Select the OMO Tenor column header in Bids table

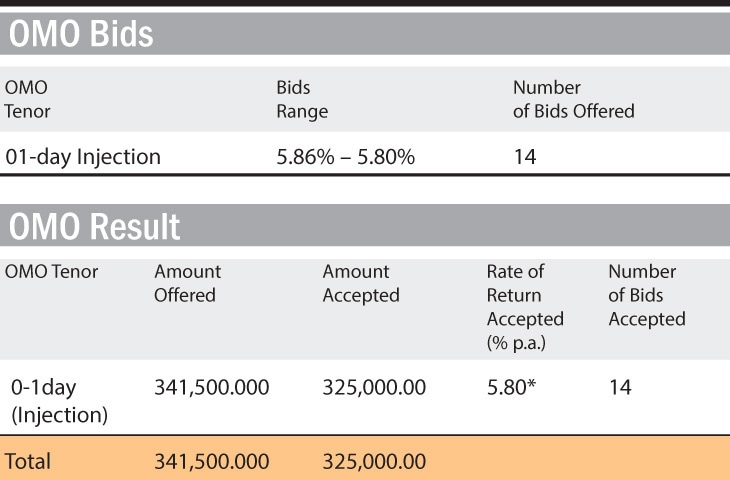27,99
